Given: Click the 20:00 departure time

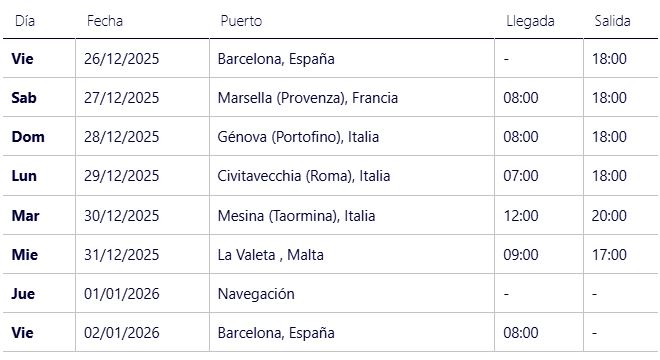Looking at the screenshot, I should tap(609, 216).
